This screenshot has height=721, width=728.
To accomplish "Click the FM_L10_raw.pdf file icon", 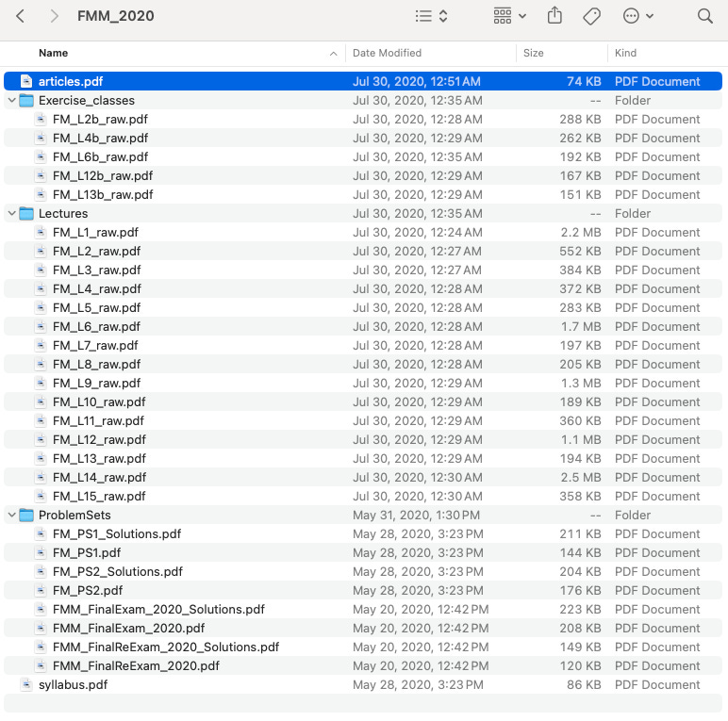I will coord(41,401).
